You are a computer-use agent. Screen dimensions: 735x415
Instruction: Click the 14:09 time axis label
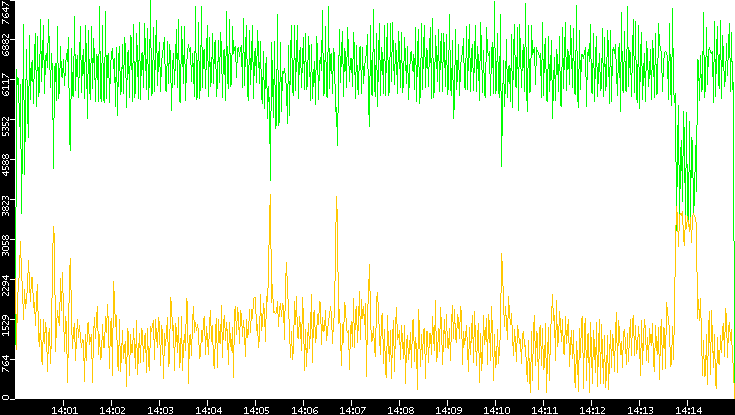449,409
